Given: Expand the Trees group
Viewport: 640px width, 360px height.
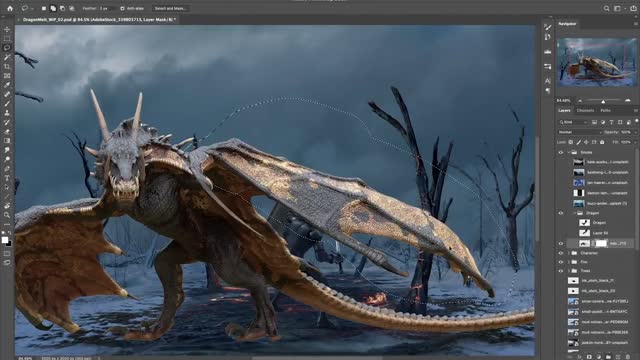Looking at the screenshot, I should pos(569,271).
